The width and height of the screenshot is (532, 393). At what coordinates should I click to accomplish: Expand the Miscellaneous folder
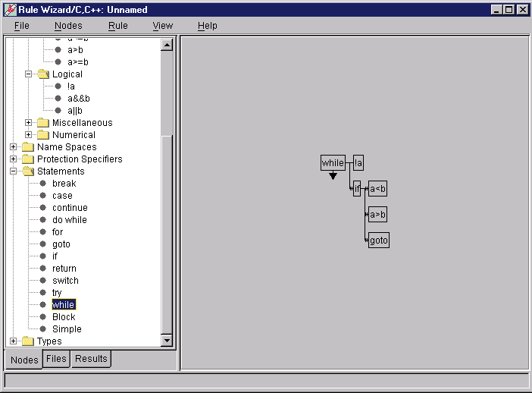[x=29, y=123]
